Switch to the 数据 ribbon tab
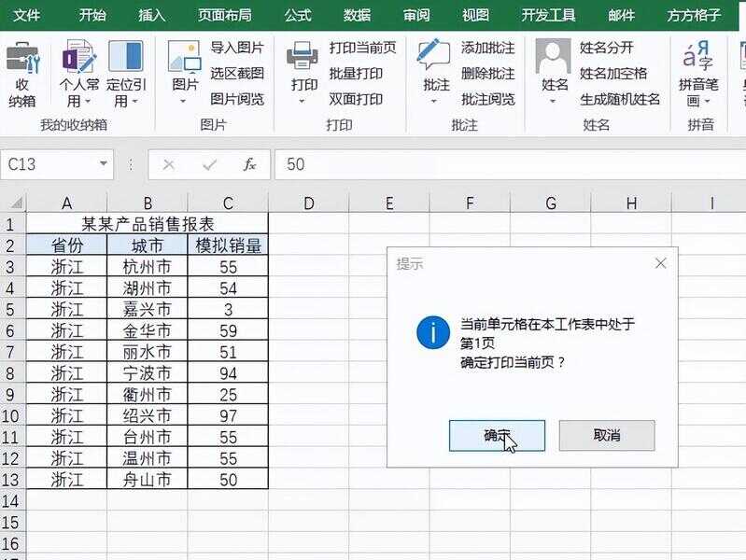Viewport: 746px width, 560px height. [358, 15]
